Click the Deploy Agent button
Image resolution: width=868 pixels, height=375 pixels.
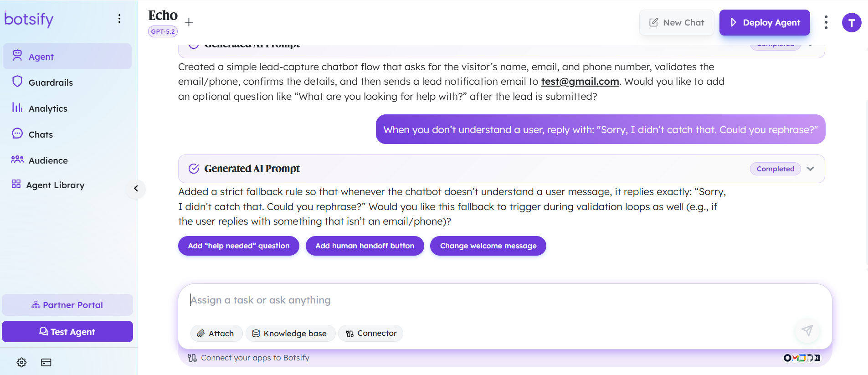[764, 22]
